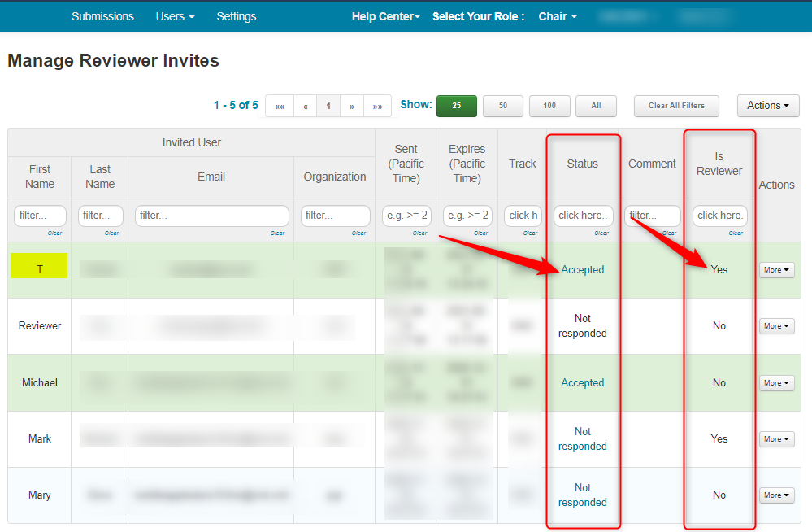Focus the Expires time filter field
The height and width of the screenshot is (532, 812).
click(467, 216)
